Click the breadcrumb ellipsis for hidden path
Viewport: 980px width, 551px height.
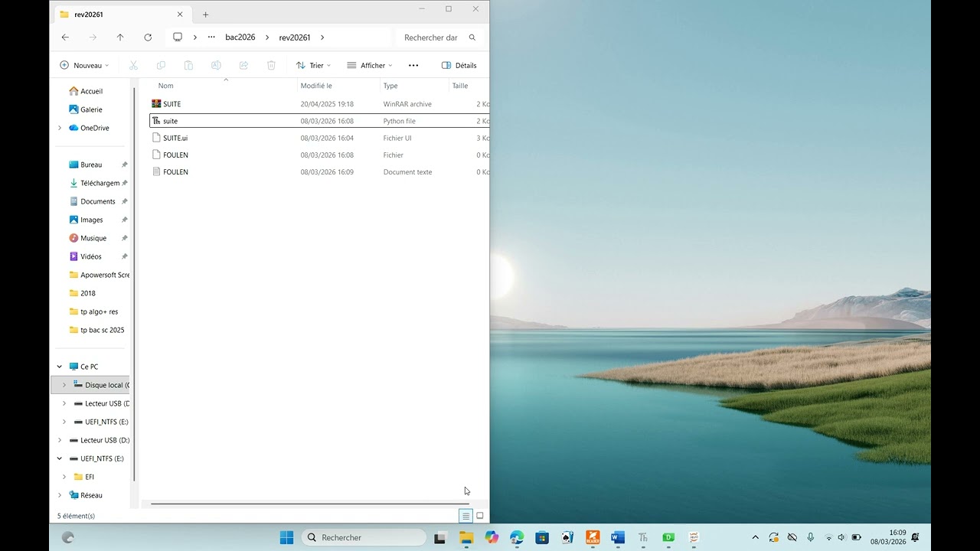coord(211,37)
